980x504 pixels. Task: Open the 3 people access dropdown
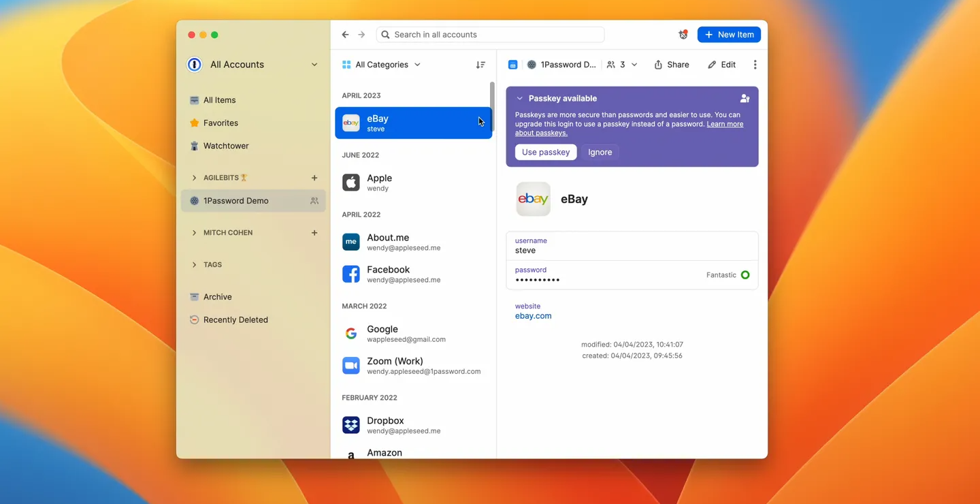[x=622, y=65]
